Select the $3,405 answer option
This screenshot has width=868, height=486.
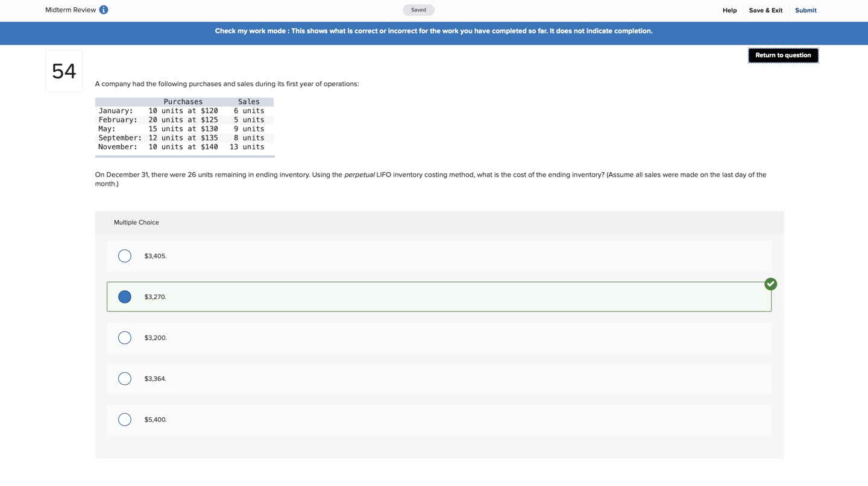pos(124,255)
